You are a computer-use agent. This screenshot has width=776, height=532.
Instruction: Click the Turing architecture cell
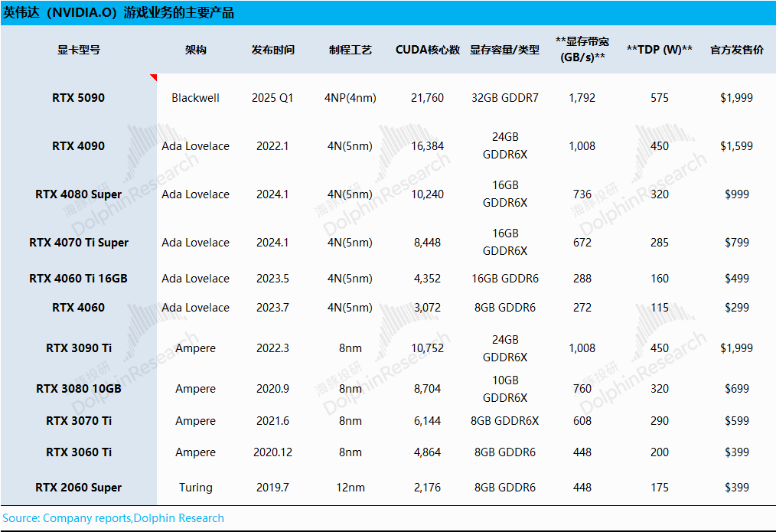tap(195, 488)
